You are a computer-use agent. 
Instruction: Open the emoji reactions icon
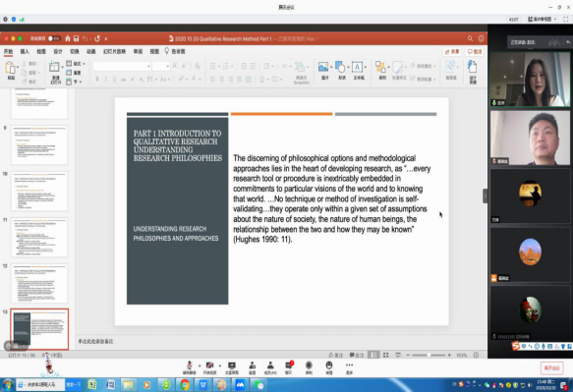329,367
